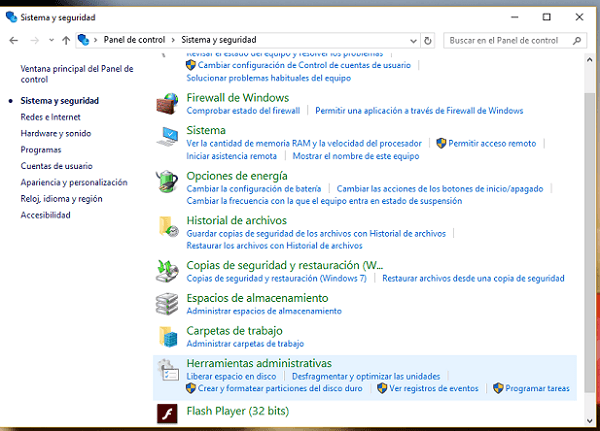
Task: Select Sistema y seguridad in the breadcrumb
Action: pos(219,40)
